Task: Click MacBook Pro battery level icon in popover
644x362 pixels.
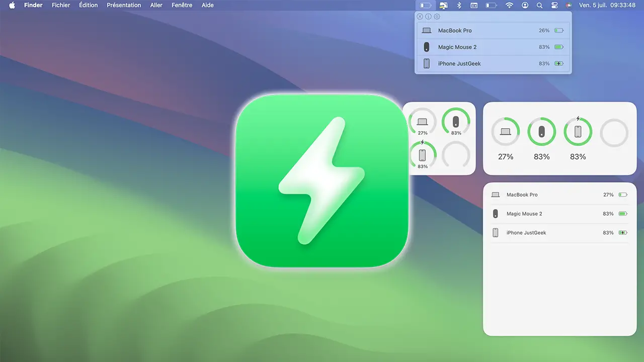Action: coord(559,31)
